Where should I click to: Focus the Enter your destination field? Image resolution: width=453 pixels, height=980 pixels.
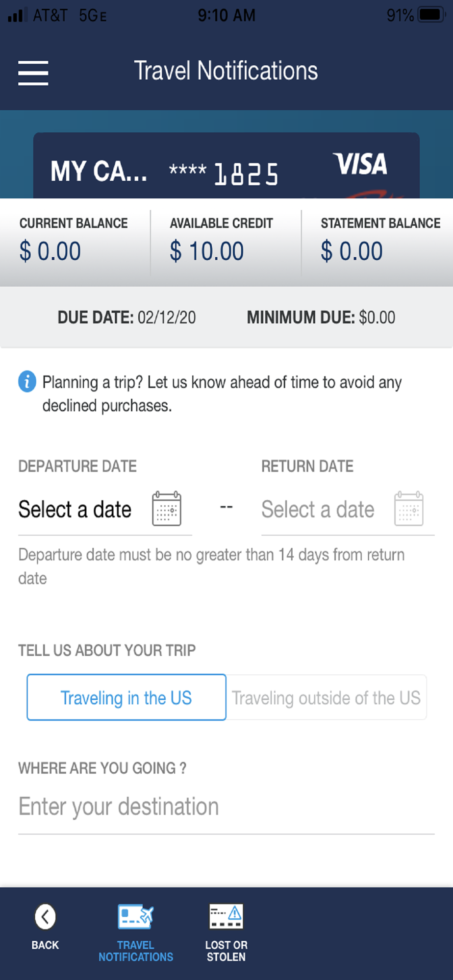(226, 807)
